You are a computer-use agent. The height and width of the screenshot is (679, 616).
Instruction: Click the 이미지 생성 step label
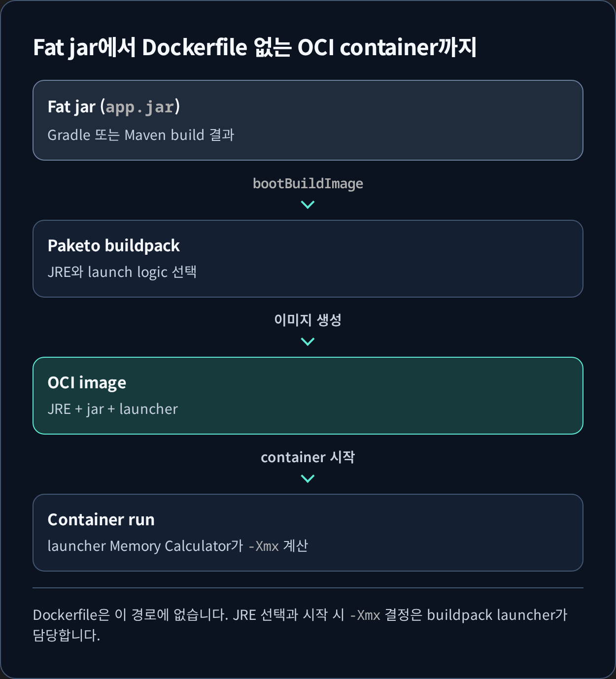tap(308, 320)
